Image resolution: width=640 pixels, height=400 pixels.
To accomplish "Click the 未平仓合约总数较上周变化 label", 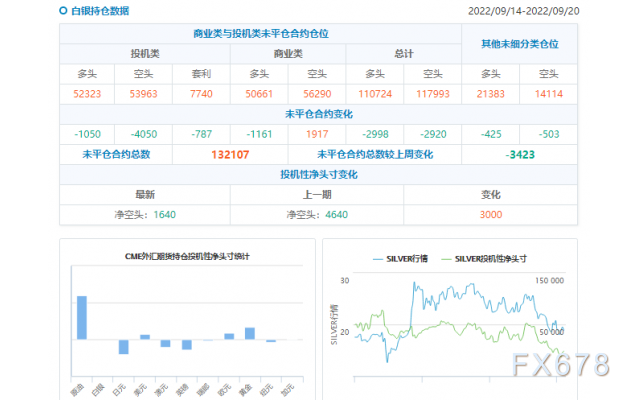I will click(375, 154).
